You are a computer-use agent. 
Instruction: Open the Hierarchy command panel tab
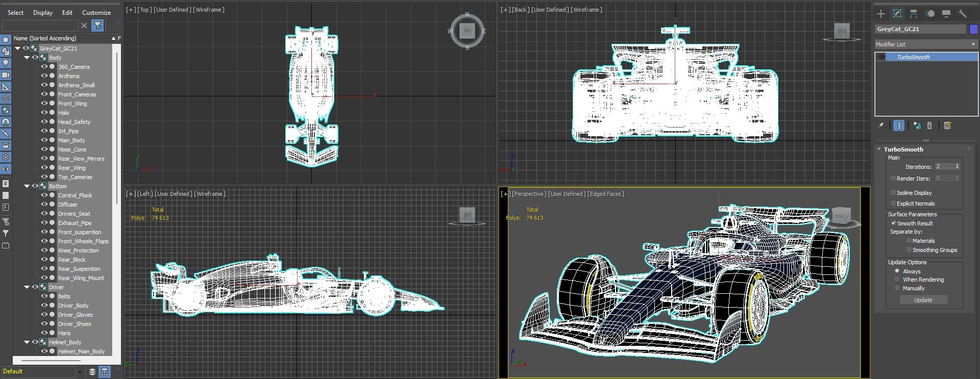[x=914, y=14]
